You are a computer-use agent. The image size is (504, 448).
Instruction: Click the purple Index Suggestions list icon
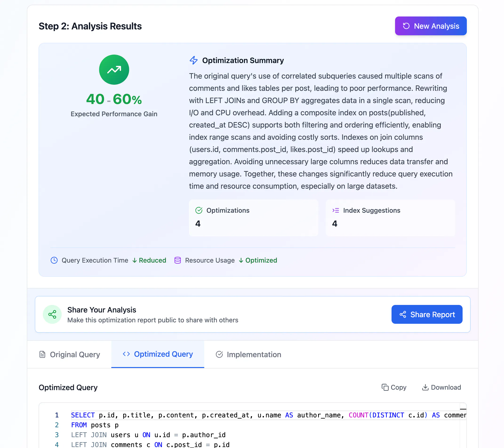tap(336, 210)
